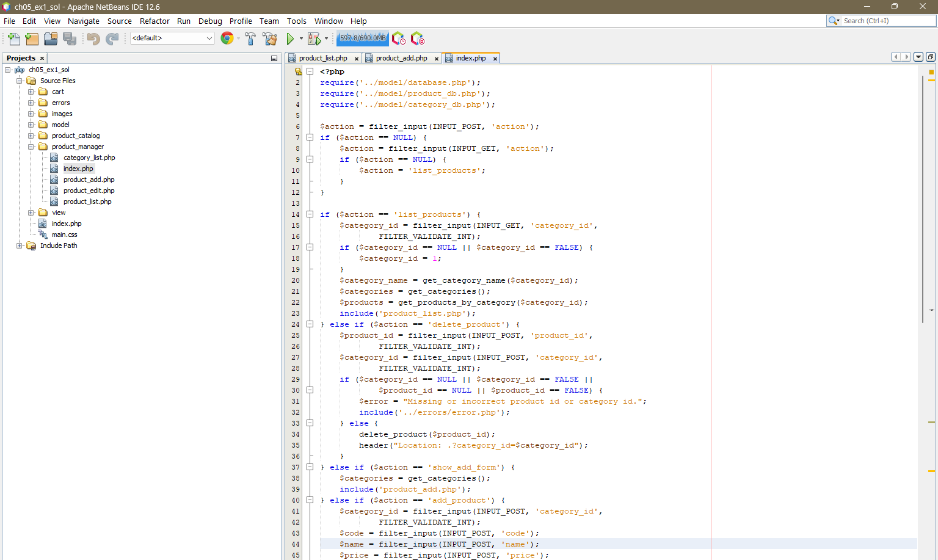Open the <default> configuration dropdown

coord(172,38)
